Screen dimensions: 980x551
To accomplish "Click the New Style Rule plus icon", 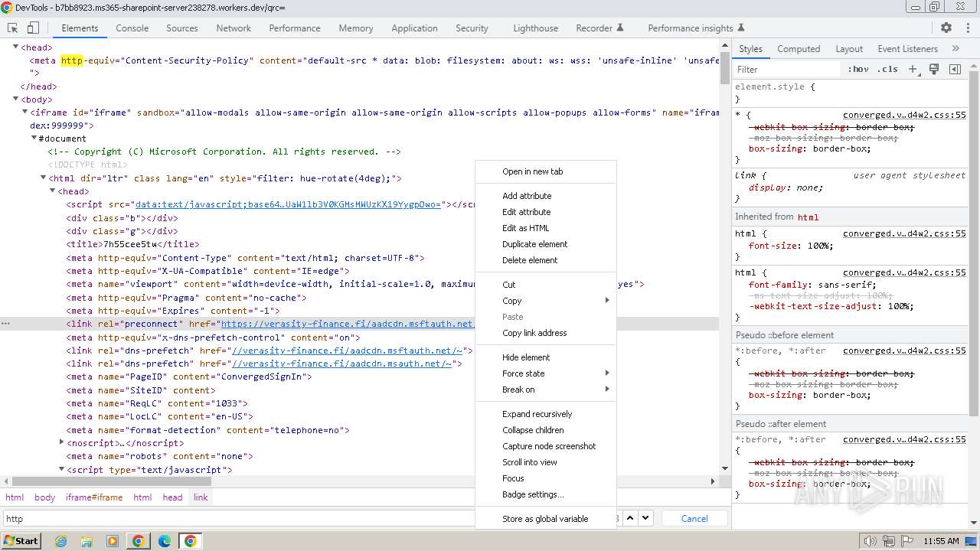I will click(913, 69).
